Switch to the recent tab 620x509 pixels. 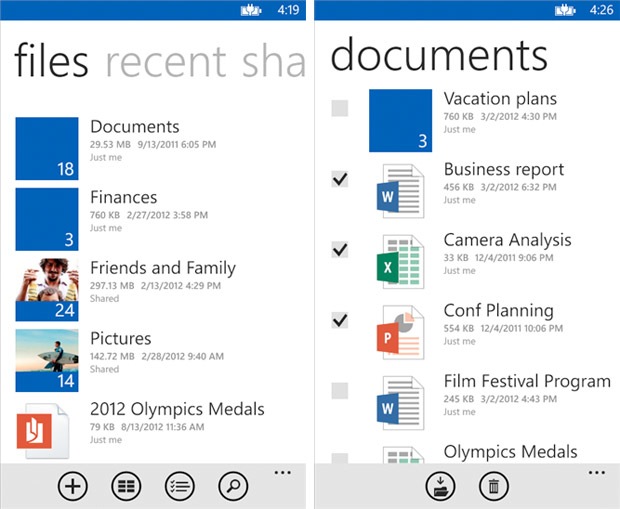point(165,62)
